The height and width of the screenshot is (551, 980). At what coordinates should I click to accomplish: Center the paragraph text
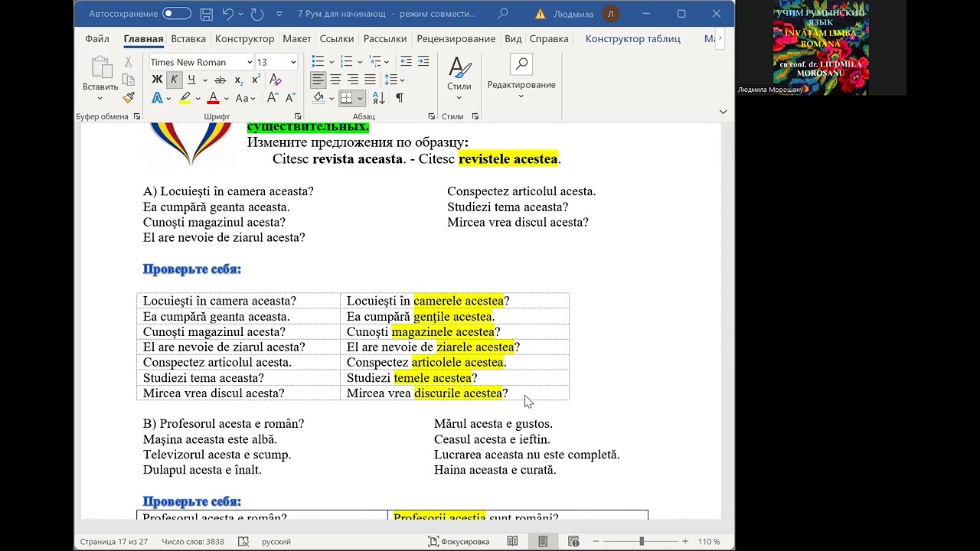pos(335,80)
